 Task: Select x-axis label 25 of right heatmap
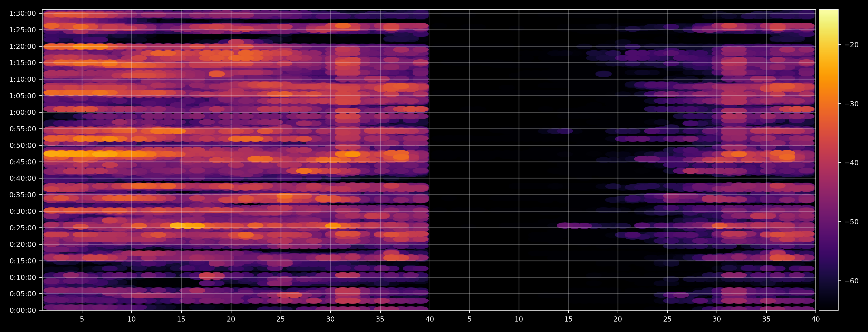coord(667,319)
